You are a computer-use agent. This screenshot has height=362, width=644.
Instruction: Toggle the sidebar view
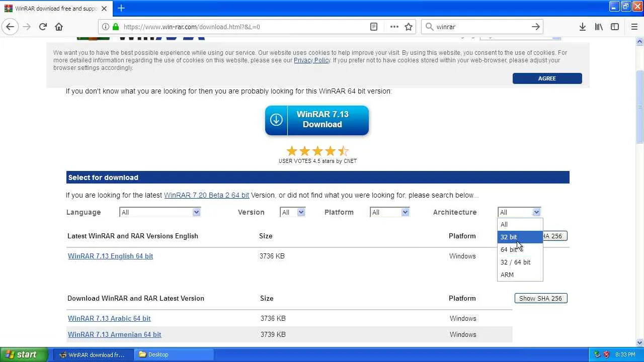pos(615,27)
